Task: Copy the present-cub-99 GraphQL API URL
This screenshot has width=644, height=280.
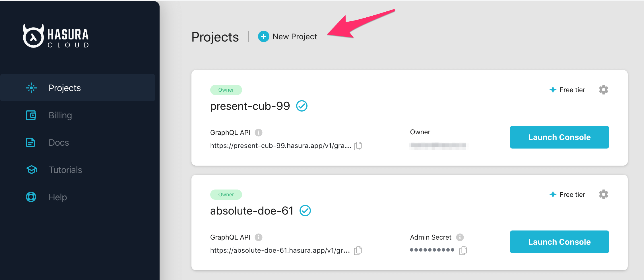Action: (358, 146)
